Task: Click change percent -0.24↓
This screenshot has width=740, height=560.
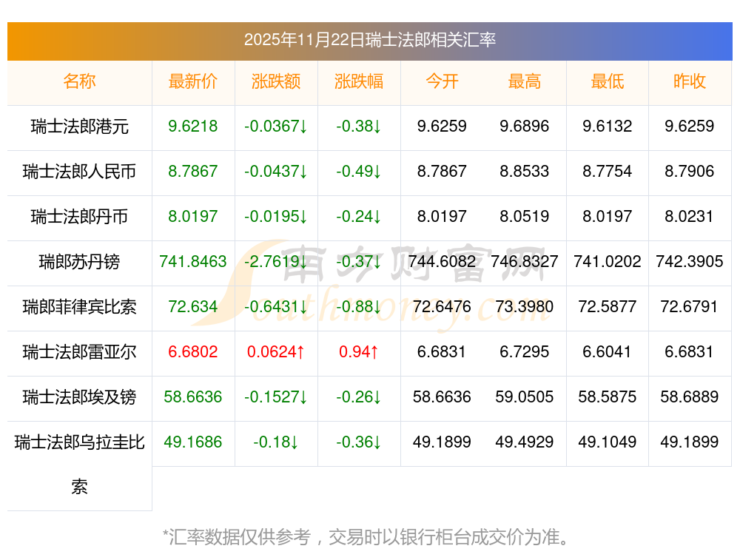Action: 359,217
